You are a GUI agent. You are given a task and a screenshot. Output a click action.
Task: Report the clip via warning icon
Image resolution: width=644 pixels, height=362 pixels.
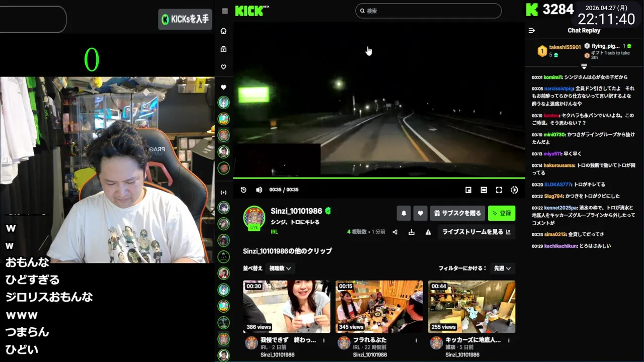[428, 232]
